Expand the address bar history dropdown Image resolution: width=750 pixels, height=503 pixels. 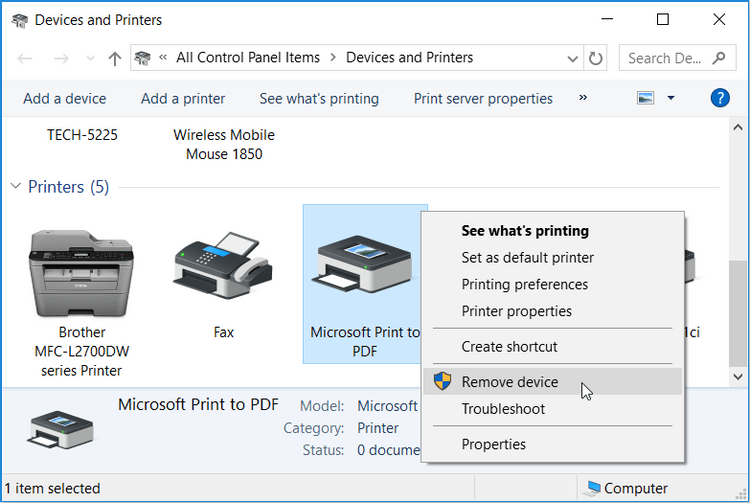coord(574,58)
